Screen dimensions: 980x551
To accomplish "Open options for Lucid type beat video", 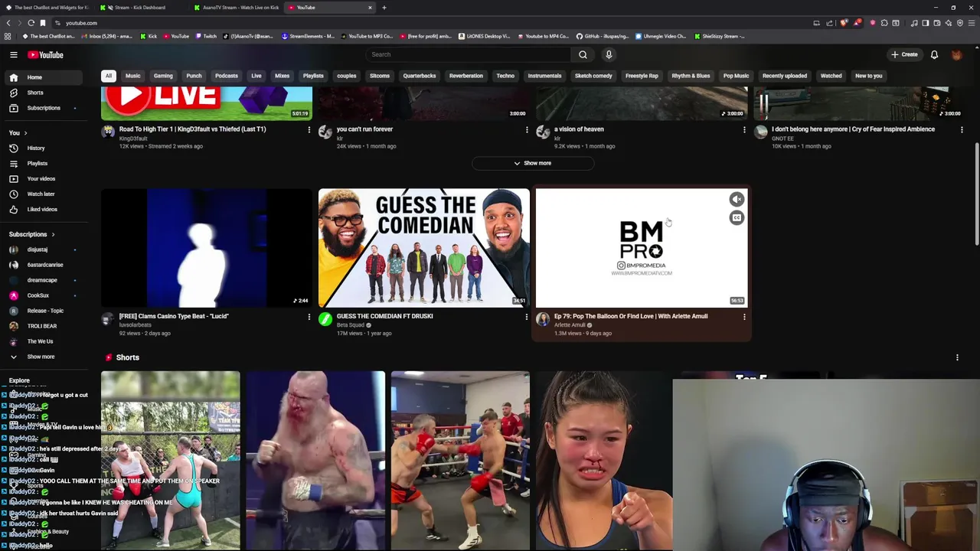I will (309, 317).
